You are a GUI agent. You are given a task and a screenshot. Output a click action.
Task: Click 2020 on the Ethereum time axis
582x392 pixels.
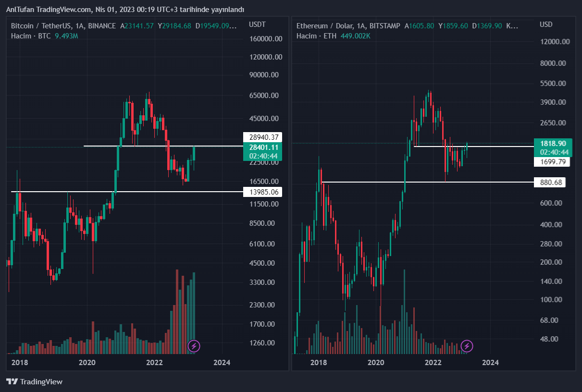376,362
